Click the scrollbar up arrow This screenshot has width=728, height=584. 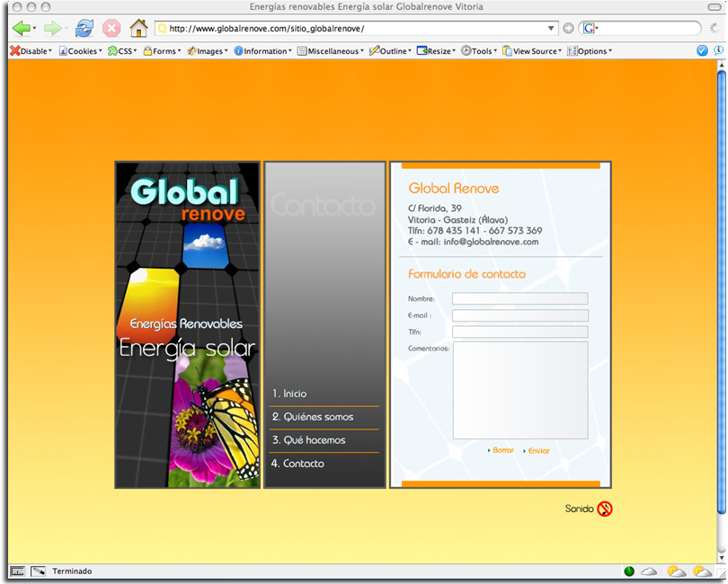click(721, 65)
